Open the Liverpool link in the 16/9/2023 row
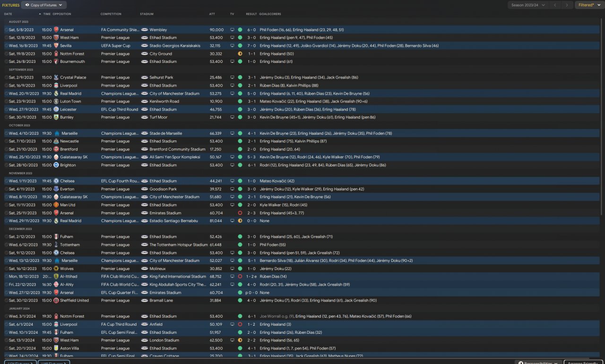The image size is (605, 364). pyautogui.click(x=68, y=86)
